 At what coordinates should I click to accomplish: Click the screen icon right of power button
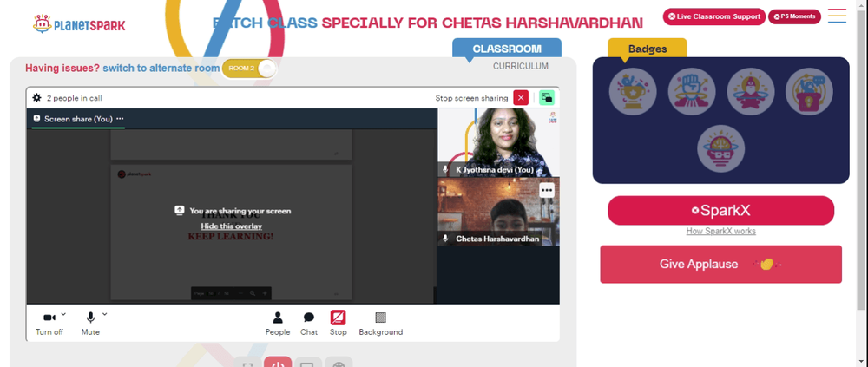(x=308, y=363)
